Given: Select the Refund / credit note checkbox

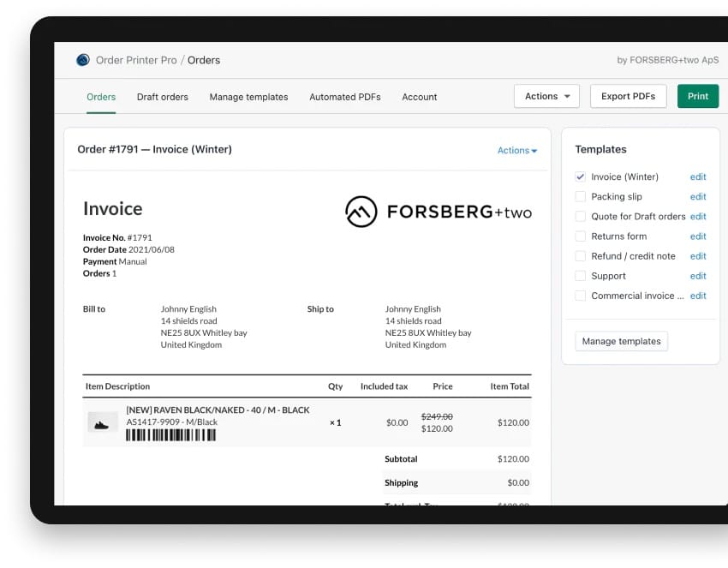Looking at the screenshot, I should [x=581, y=256].
